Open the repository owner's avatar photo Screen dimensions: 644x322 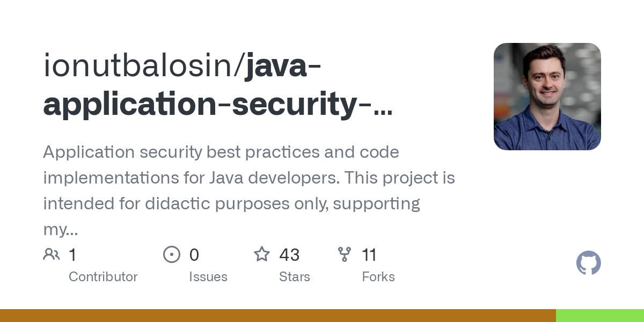[x=547, y=97]
